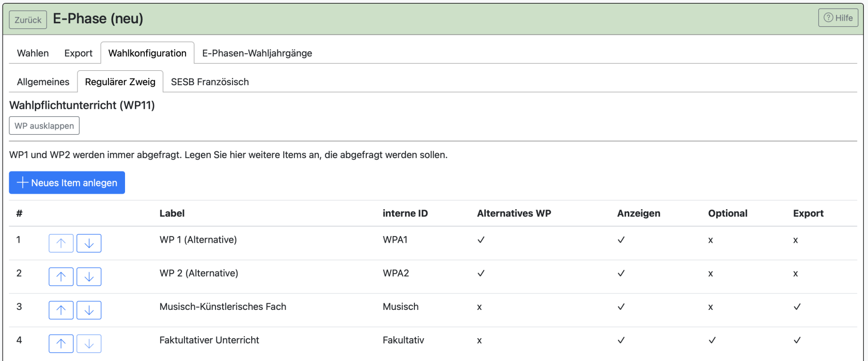The image size is (868, 361).
Task: Click Neues Item anlegen button
Action: (67, 183)
